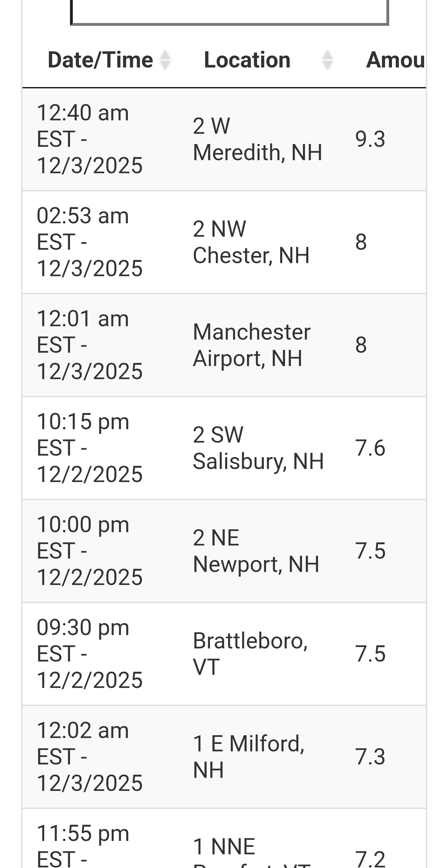
Task: Select the 02:53 am EST timestamp cell
Action: [89, 242]
